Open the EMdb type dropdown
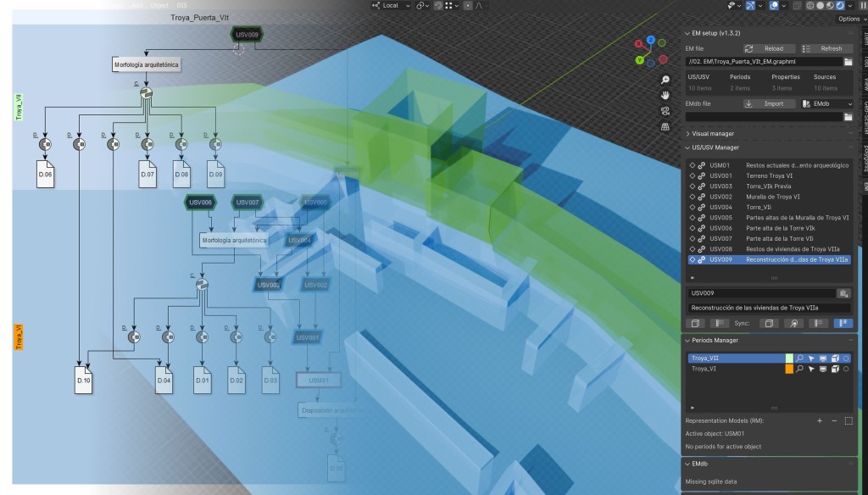Image resolution: width=868 pixels, height=495 pixels. pos(826,104)
